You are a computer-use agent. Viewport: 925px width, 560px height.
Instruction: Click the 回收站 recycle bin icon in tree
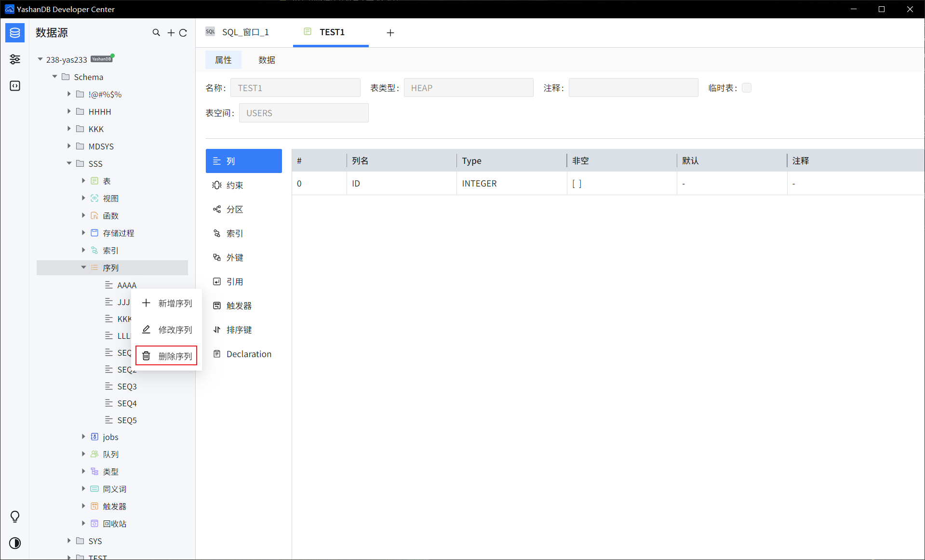click(x=94, y=523)
